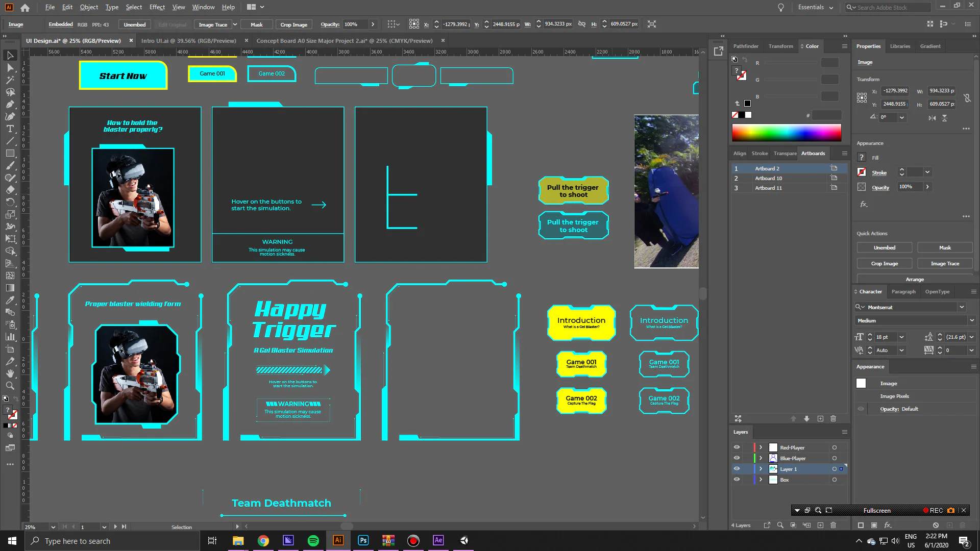The height and width of the screenshot is (551, 980).
Task: Switch to the Intro UI.ai document tab
Action: [188, 41]
